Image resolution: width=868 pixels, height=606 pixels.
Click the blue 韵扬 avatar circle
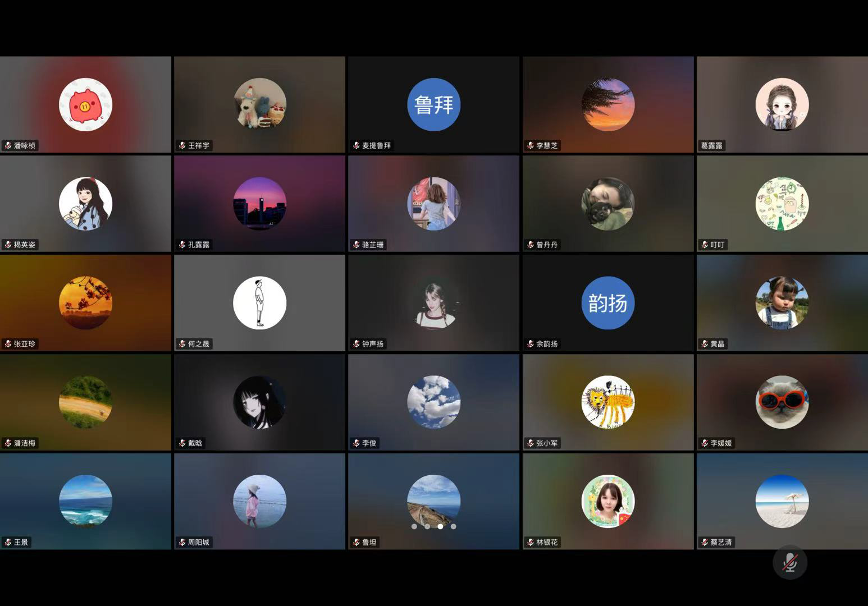point(607,303)
